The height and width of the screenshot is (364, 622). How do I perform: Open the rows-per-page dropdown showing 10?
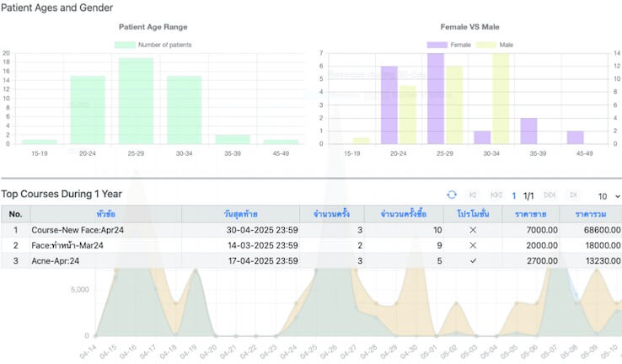tap(609, 195)
